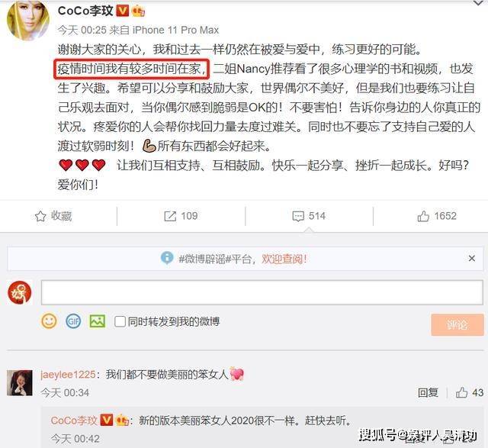This screenshot has width=488, height=448.
Task: Insert a GIF using the GIF icon
Action: coord(73,321)
